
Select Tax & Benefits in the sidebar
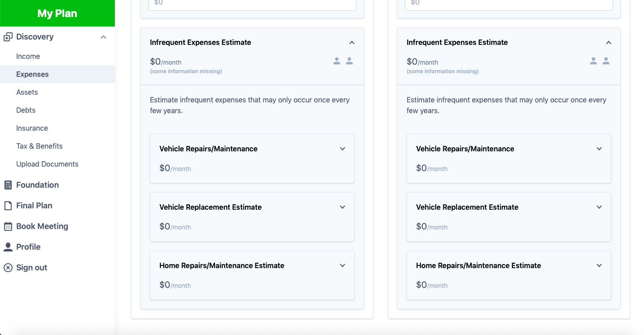coord(39,146)
